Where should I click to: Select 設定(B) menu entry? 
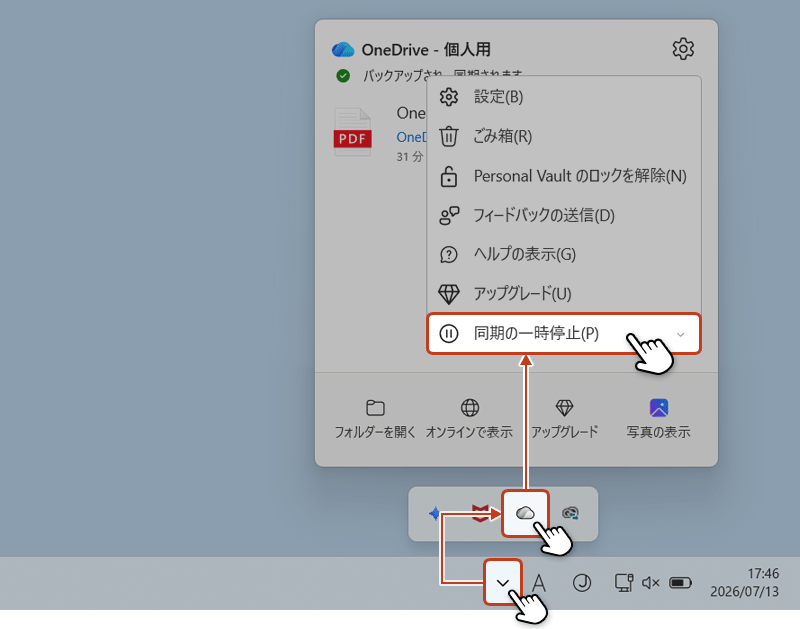point(564,97)
